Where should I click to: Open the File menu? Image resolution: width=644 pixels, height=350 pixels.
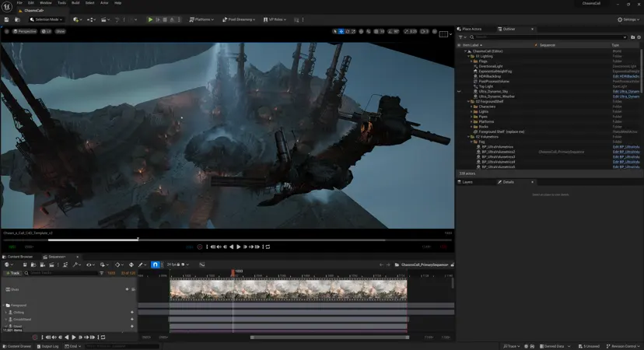click(19, 3)
